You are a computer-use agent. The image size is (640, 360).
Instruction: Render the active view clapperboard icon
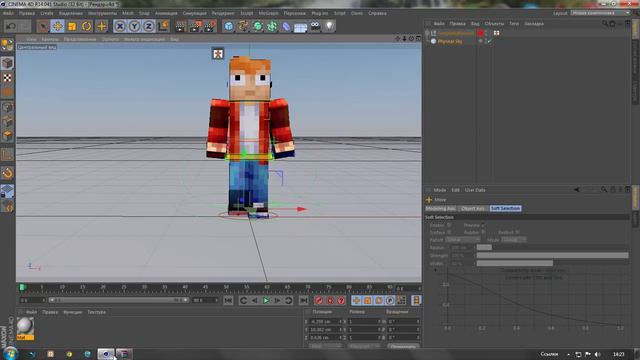point(180,27)
